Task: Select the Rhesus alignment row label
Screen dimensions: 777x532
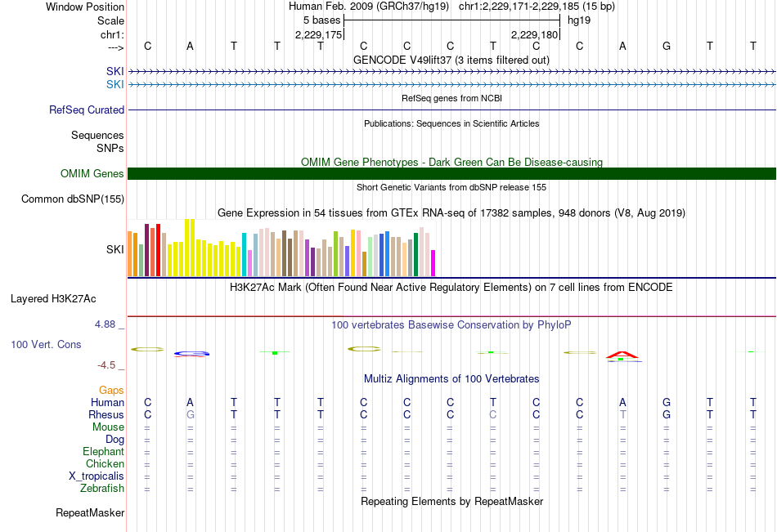Action: pyautogui.click(x=106, y=414)
